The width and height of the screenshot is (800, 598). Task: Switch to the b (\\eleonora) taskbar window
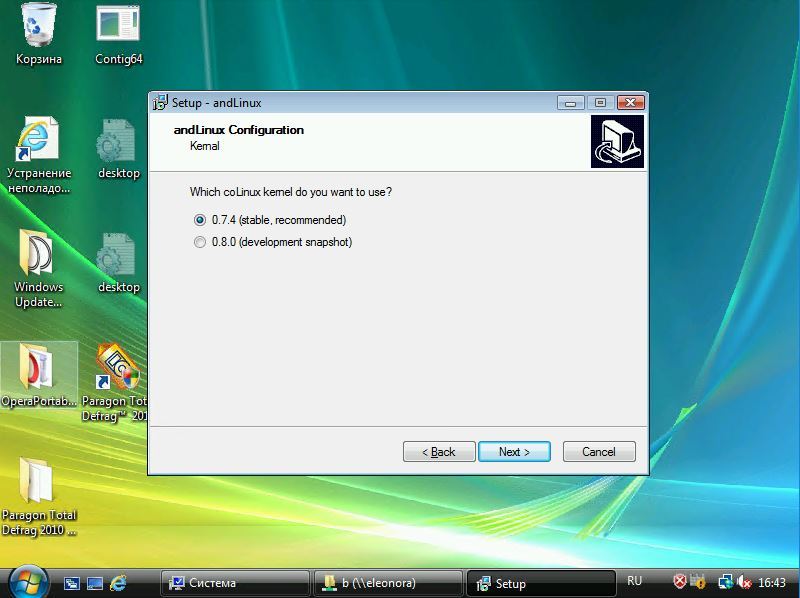point(387,583)
